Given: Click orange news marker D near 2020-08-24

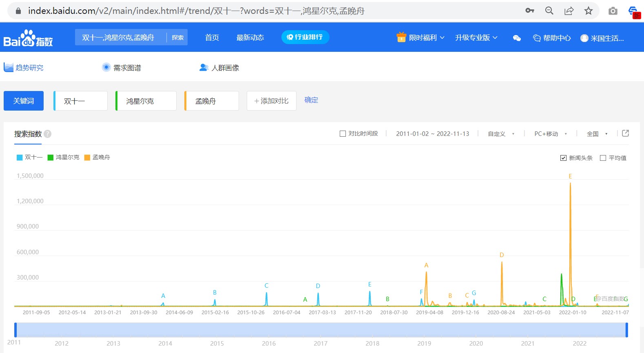Looking at the screenshot, I should click(x=502, y=255).
